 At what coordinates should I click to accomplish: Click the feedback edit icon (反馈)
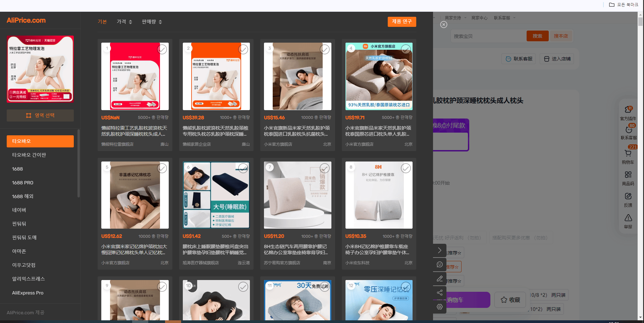click(x=628, y=196)
